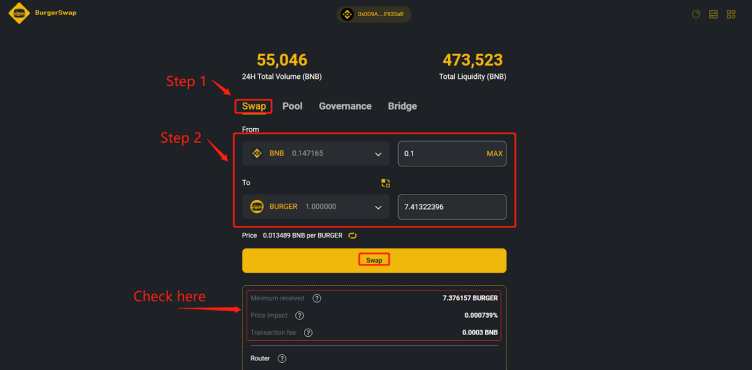Select the BURGER balance 1.000000
Screen dimensions: 753x370
(x=321, y=207)
